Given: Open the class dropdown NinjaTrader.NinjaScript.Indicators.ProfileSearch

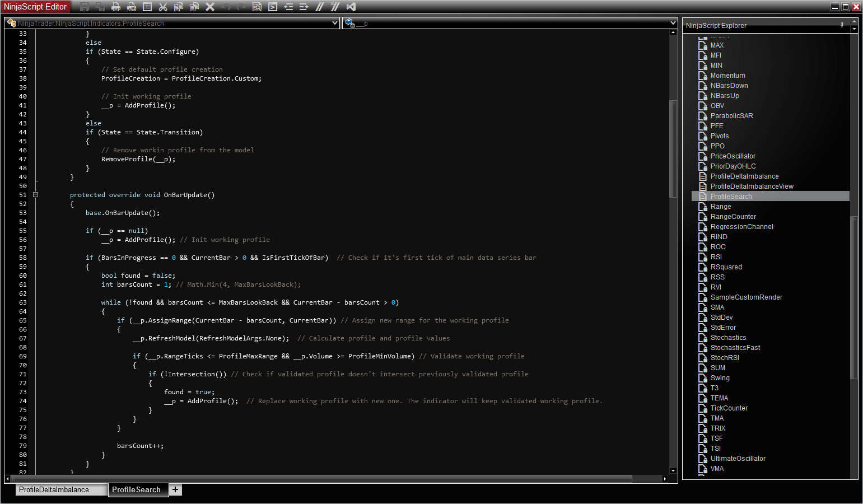Looking at the screenshot, I should pos(172,23).
